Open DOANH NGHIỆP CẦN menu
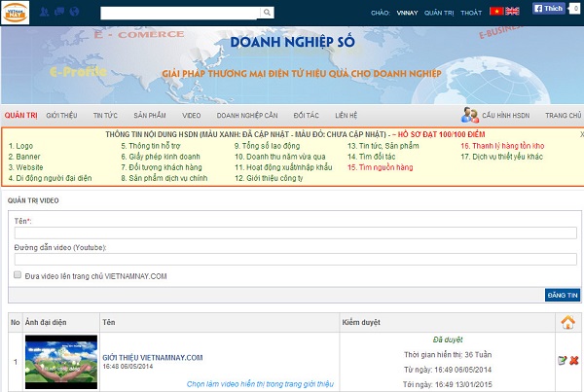Viewport: 584px width, 392px height. pos(247,116)
